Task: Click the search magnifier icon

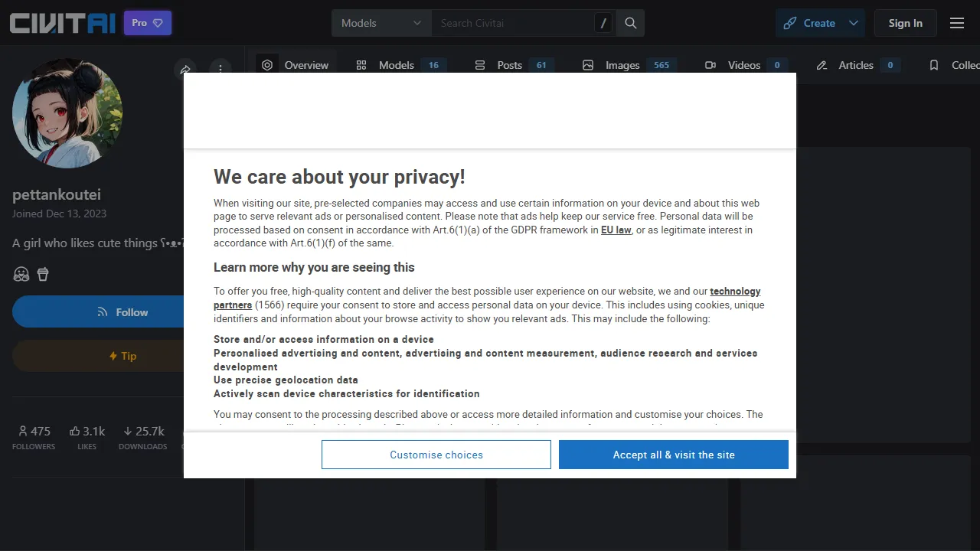Action: coord(631,23)
